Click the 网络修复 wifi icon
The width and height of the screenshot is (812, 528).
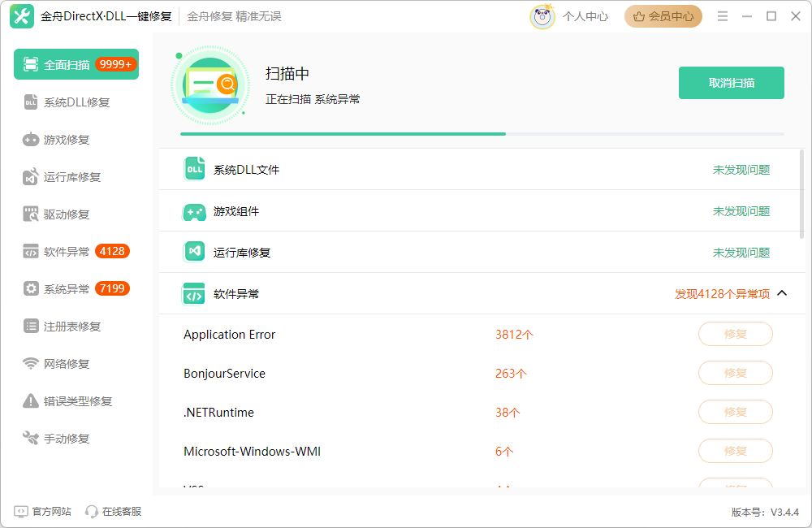[31, 363]
